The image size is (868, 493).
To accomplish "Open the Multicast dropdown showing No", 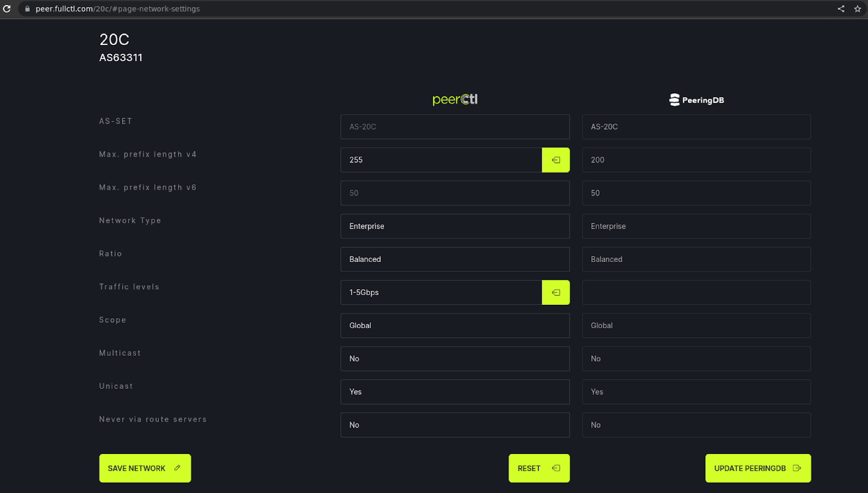I will click(x=455, y=358).
